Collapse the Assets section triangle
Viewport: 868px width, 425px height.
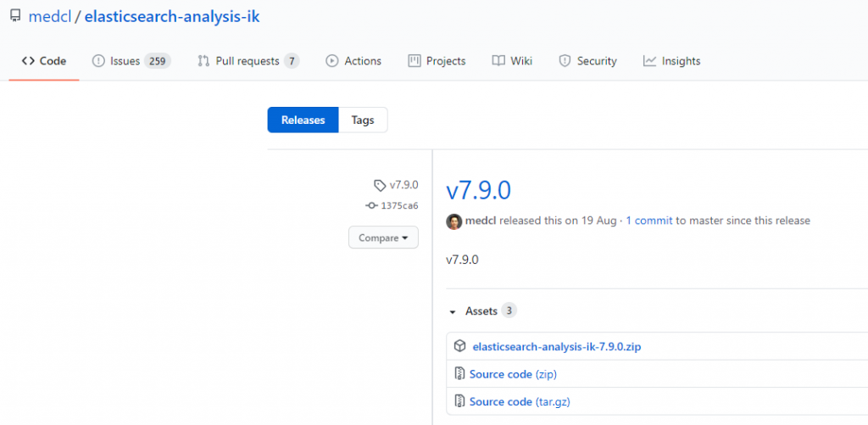point(453,312)
